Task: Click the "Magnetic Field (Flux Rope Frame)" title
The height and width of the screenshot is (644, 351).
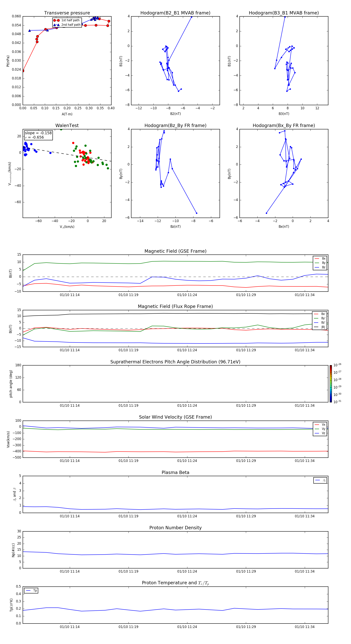Action: click(x=175, y=307)
